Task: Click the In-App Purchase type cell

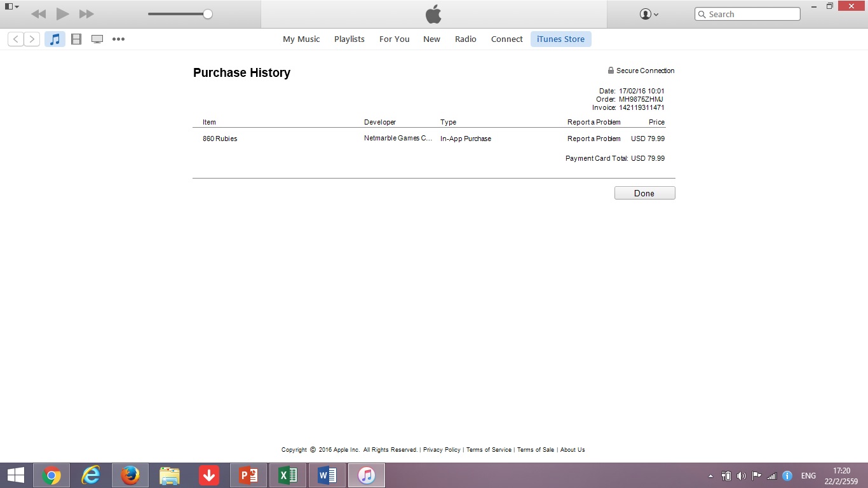Action: [466, 139]
